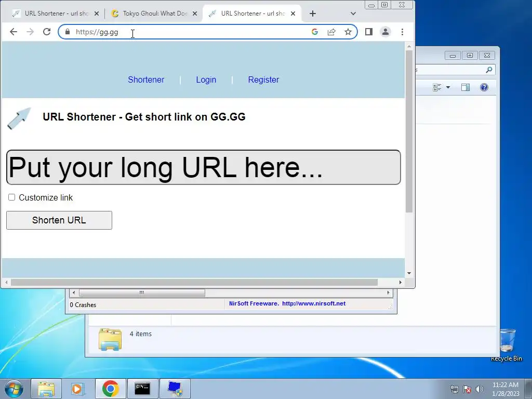Click the NirSoft window horizontal scrollbar thumb

click(x=142, y=292)
